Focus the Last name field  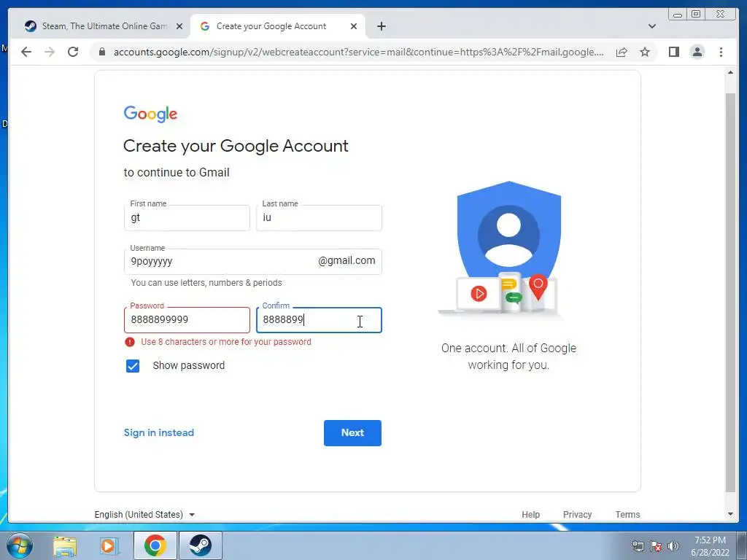(x=319, y=218)
